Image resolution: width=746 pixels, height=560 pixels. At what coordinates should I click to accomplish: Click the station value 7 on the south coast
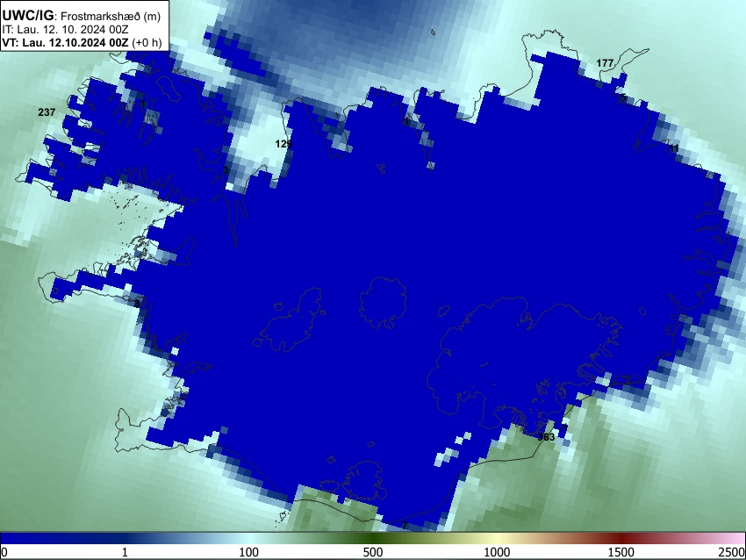click(405, 526)
